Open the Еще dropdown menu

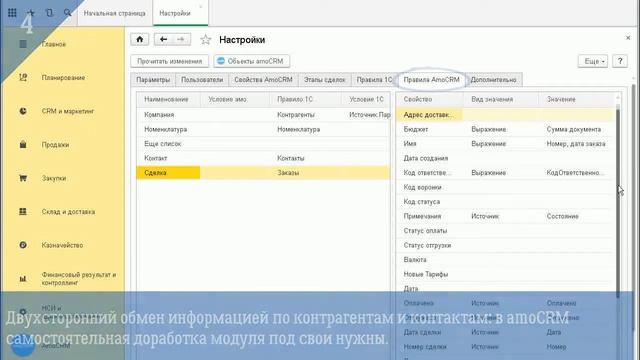[593, 61]
